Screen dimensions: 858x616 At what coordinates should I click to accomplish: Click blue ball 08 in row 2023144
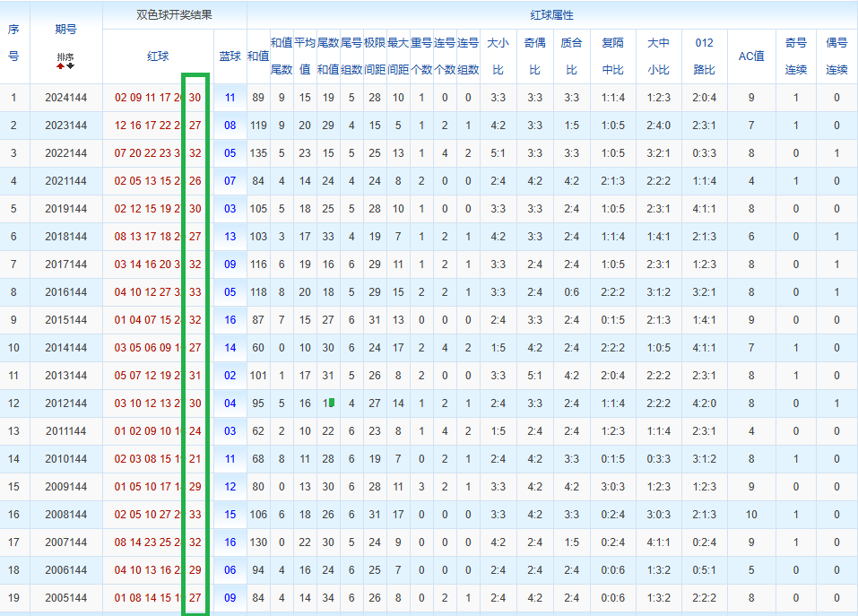tap(230, 126)
